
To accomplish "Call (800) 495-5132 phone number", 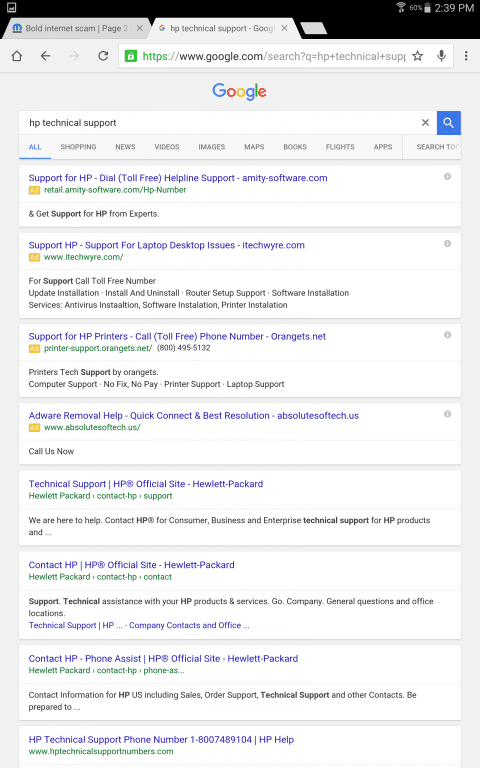I will point(184,348).
